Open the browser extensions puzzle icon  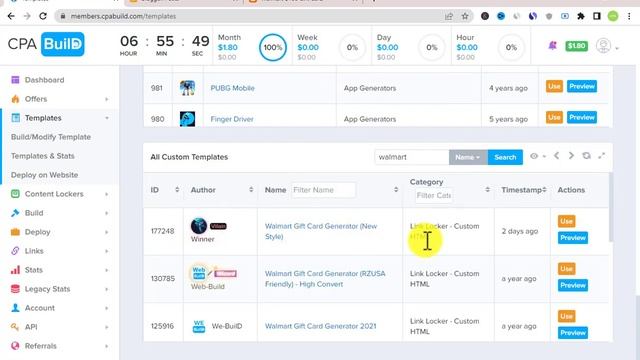(x=580, y=16)
